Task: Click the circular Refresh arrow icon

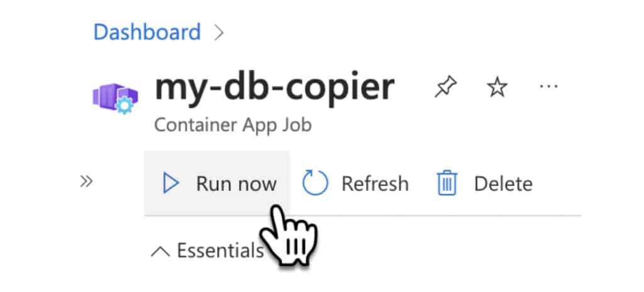Action: [315, 183]
